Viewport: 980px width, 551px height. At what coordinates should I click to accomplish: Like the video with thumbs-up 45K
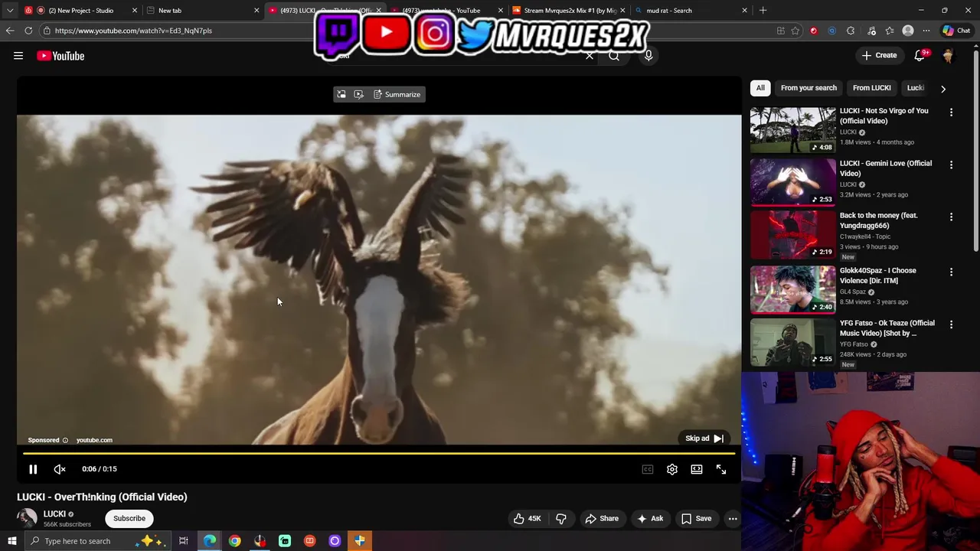(527, 518)
